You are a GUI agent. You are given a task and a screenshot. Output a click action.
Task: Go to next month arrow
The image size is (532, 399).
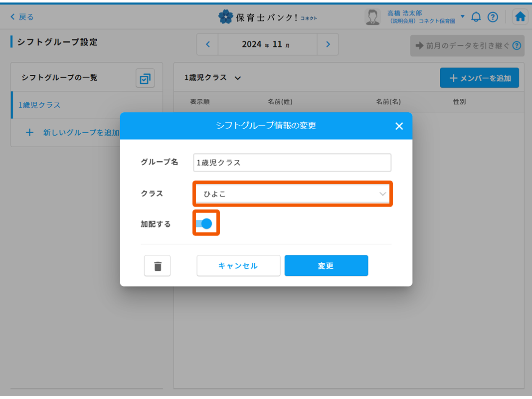click(x=328, y=44)
